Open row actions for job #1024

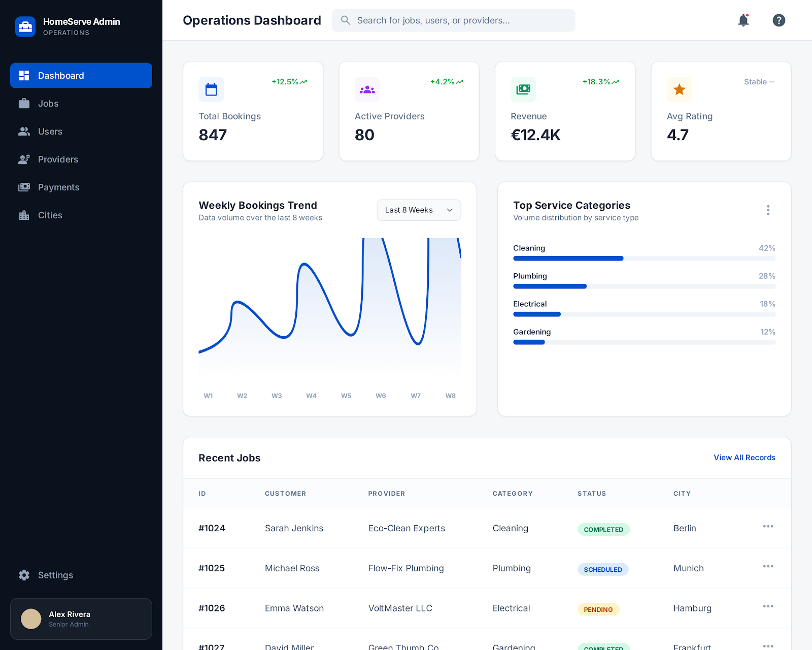(x=768, y=527)
